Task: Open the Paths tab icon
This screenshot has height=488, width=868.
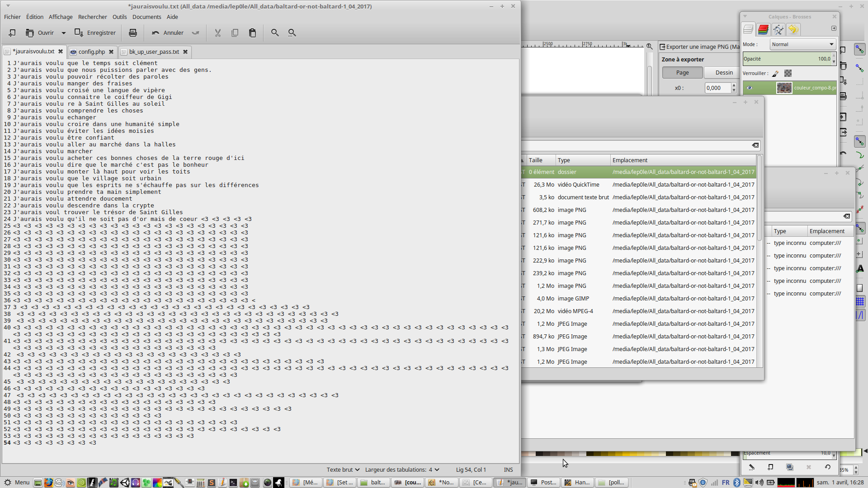Action: click(778, 30)
